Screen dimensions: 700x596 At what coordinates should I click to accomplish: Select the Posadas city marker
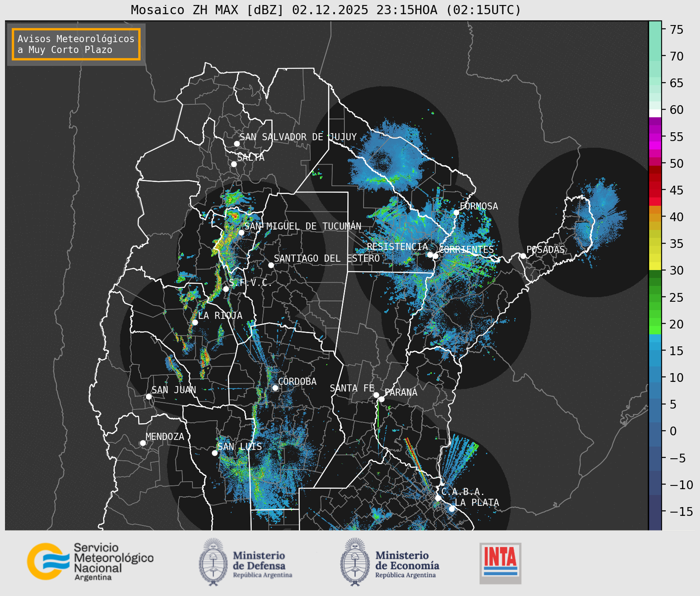523,256
